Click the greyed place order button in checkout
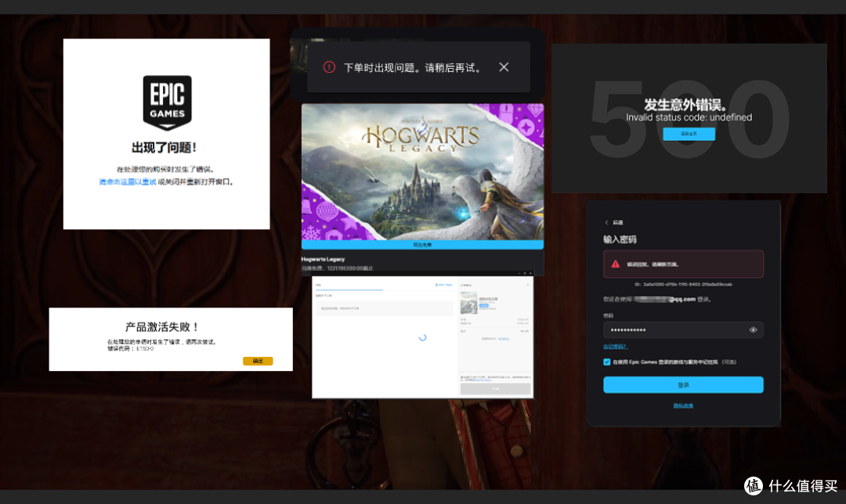Screen dimensions: 846x504 (x=495, y=389)
